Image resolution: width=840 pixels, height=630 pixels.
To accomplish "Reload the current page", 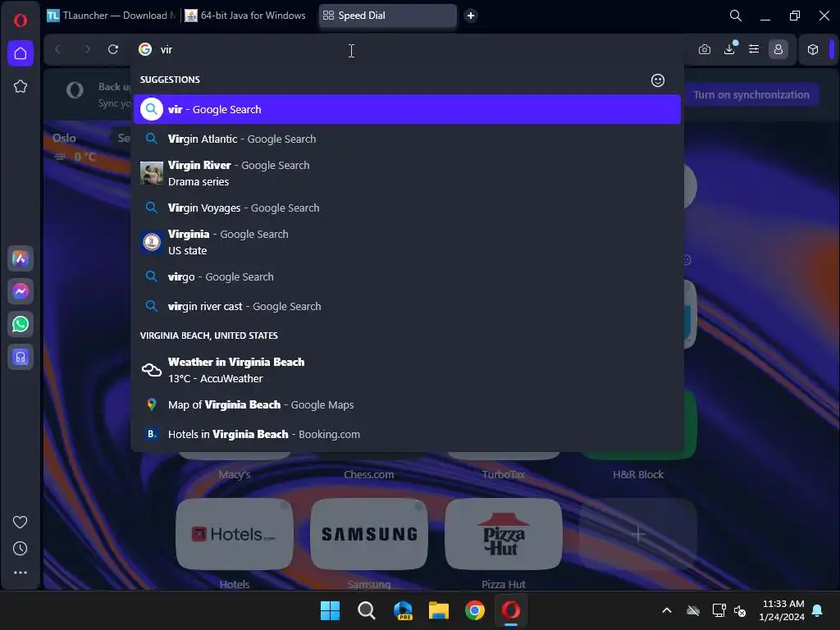I will (113, 49).
